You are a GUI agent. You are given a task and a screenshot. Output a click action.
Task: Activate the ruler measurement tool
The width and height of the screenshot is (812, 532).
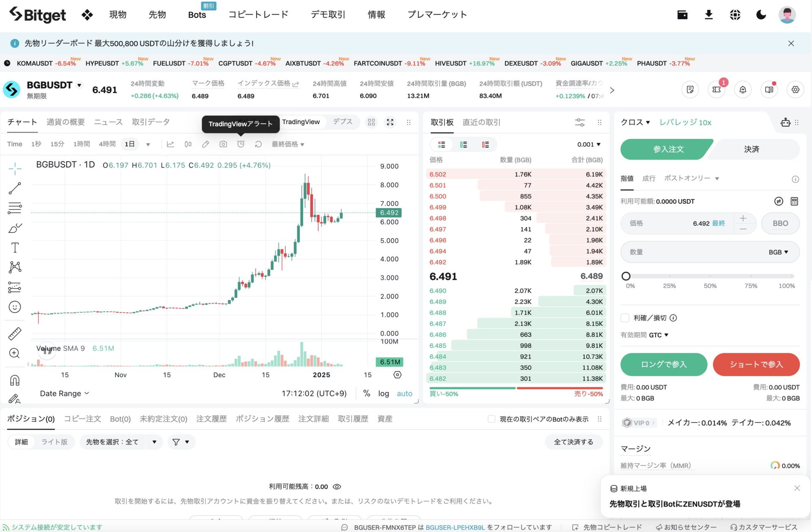(15, 334)
